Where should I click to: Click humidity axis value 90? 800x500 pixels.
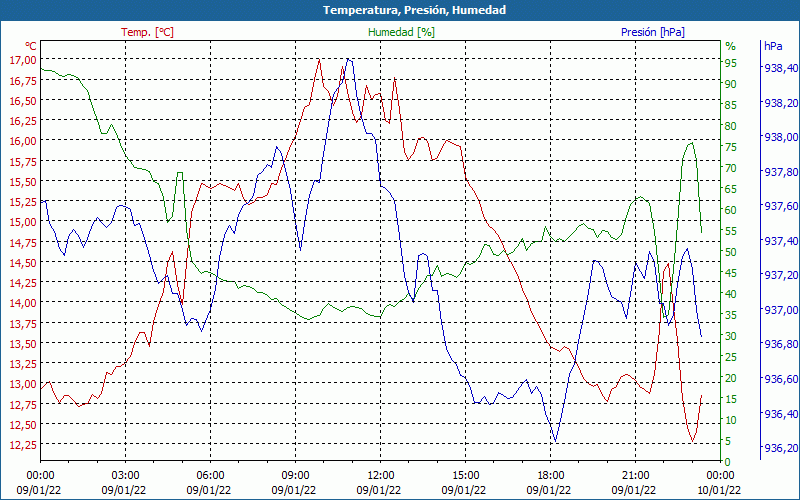point(731,84)
